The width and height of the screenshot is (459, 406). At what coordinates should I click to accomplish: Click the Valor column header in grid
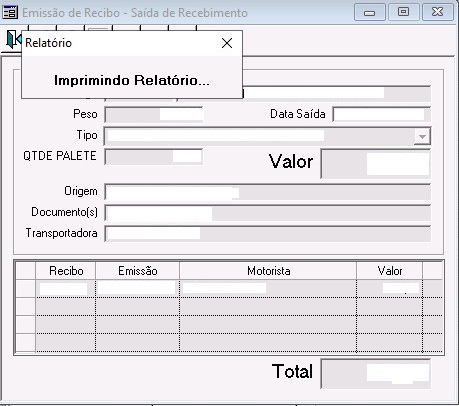pyautogui.click(x=390, y=271)
